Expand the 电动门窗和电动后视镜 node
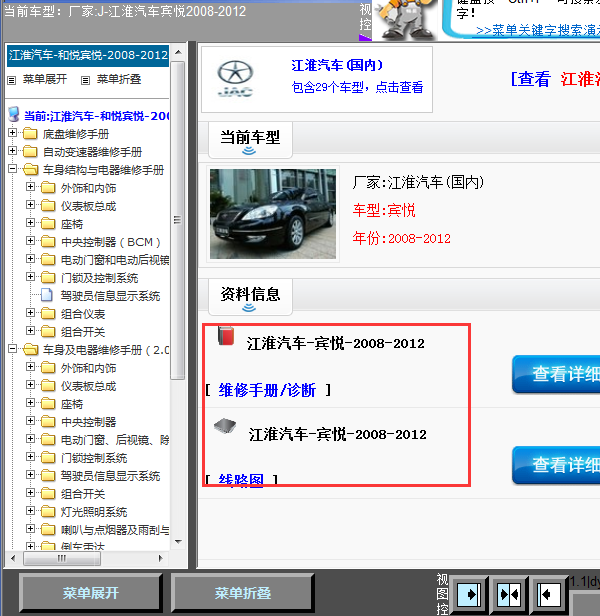 [x=30, y=258]
